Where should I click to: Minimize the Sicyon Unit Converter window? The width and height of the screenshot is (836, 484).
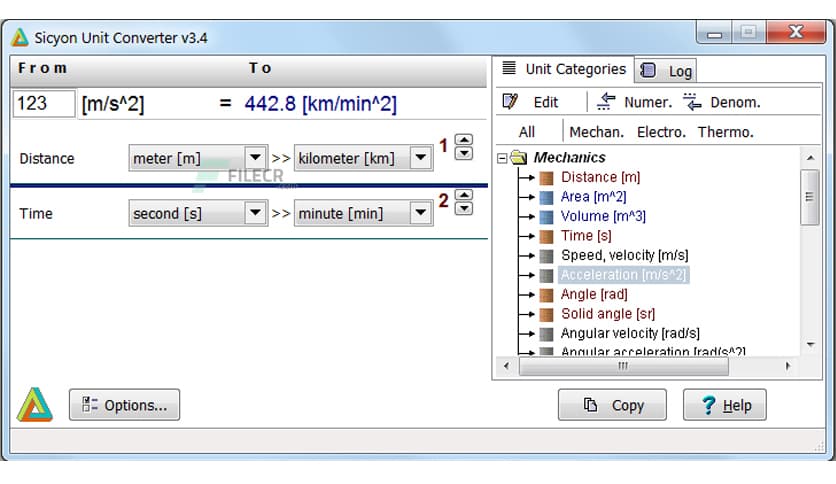(x=714, y=33)
